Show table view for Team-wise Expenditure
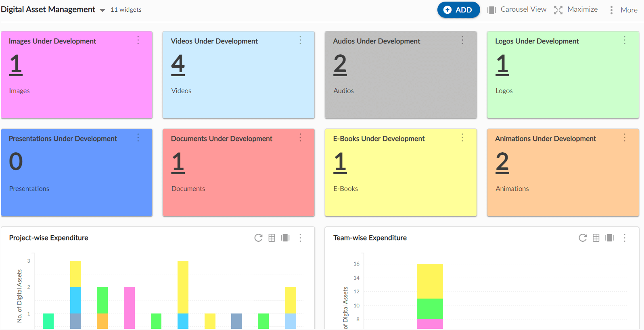The height and width of the screenshot is (330, 644). (x=596, y=238)
